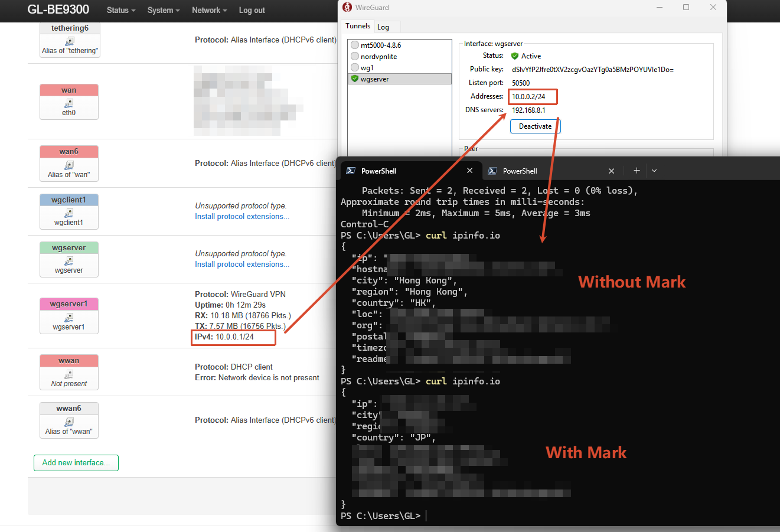Click the wgserver1 Uptime text
This screenshot has height=532, width=780.
(x=230, y=305)
